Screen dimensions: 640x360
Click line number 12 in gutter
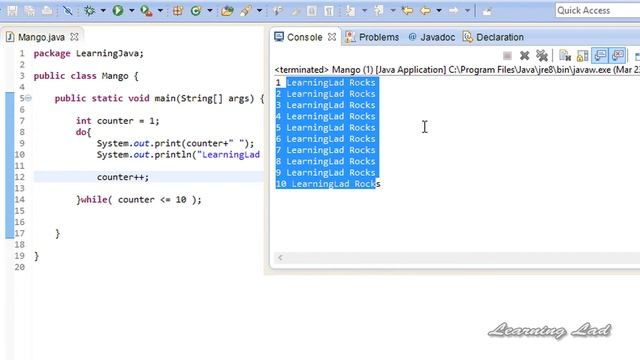tap(20, 177)
